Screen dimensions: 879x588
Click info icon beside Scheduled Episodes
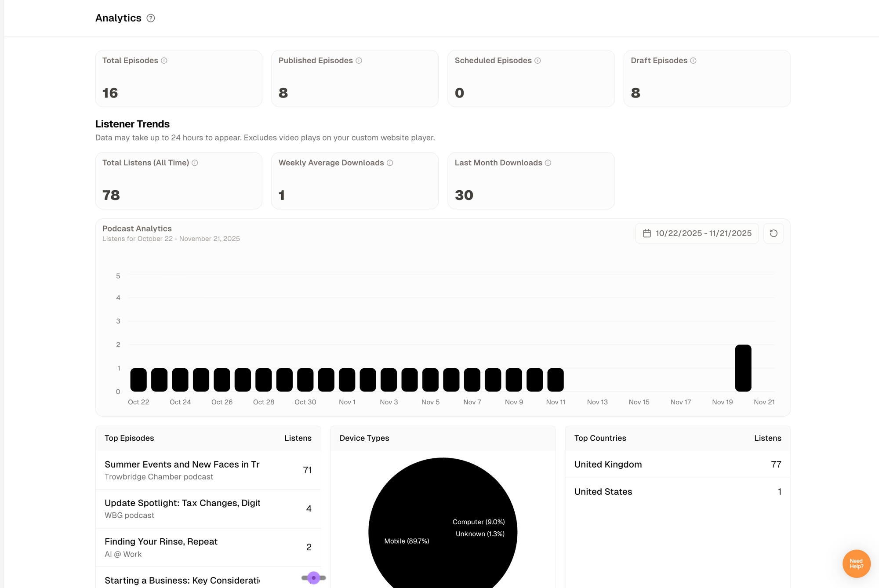click(x=538, y=61)
